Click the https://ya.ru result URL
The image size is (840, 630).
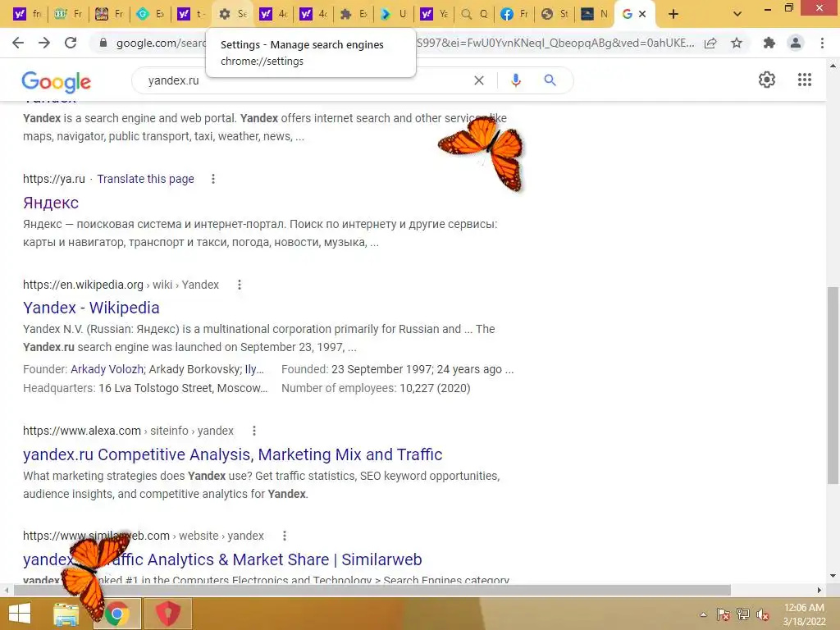(x=54, y=179)
